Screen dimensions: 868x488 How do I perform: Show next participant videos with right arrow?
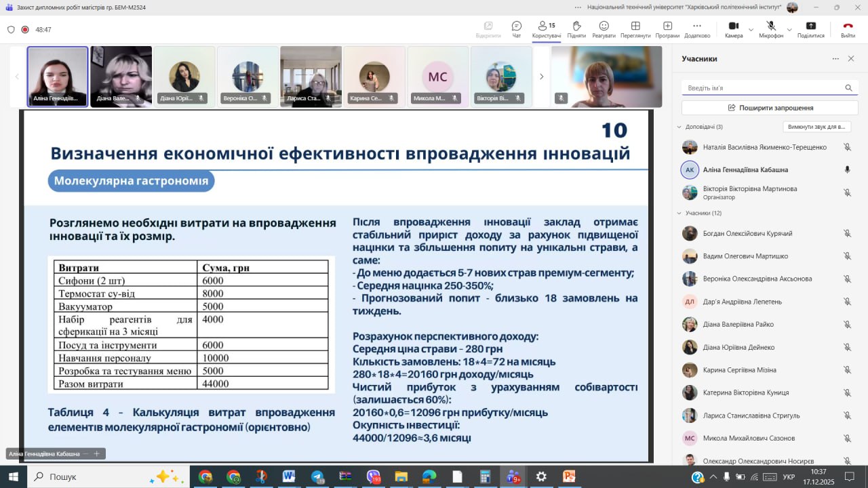[x=541, y=77]
